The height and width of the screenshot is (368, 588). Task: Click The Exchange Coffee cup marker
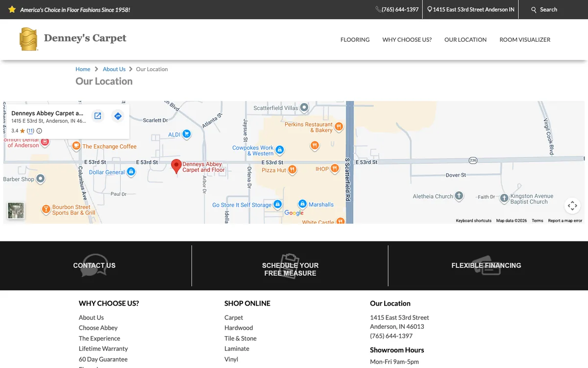76,146
